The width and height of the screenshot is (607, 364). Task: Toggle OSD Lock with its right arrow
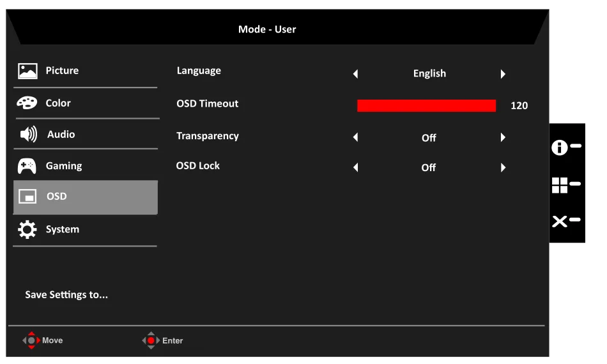(503, 167)
